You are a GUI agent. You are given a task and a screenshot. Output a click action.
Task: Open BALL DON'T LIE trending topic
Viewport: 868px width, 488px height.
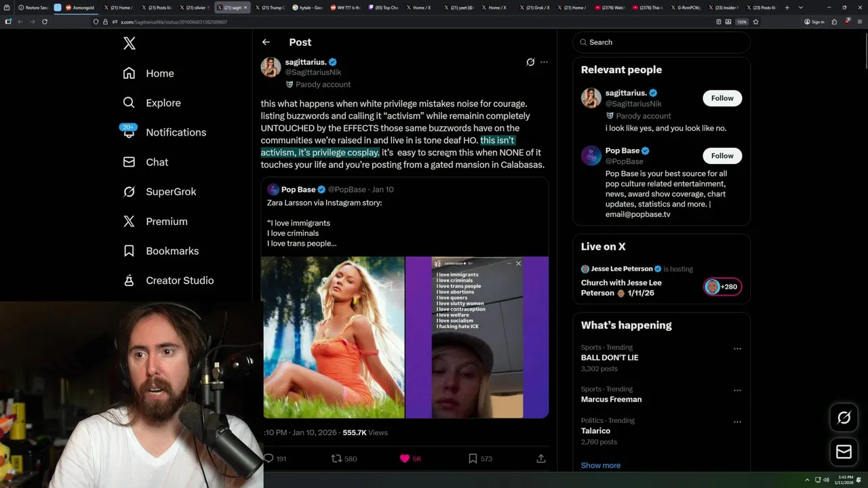pyautogui.click(x=610, y=357)
